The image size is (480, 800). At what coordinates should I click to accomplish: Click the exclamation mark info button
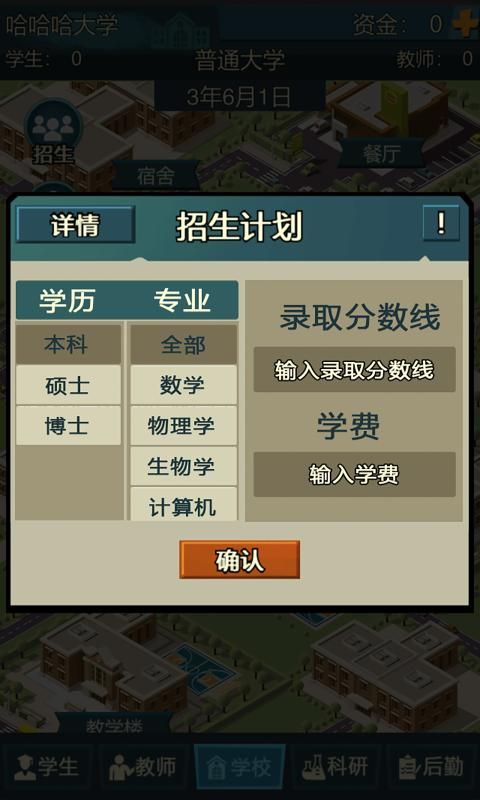coord(441,223)
